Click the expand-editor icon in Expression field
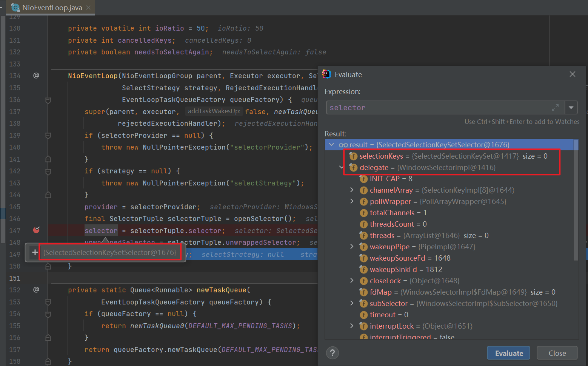Viewport: 588px width, 366px height. (555, 108)
